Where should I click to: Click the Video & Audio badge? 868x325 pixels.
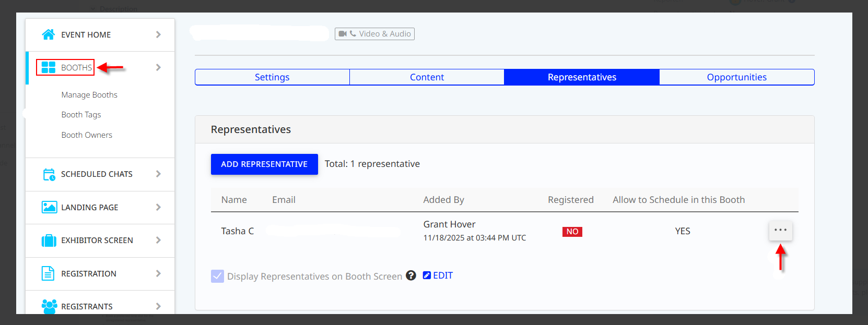[374, 34]
